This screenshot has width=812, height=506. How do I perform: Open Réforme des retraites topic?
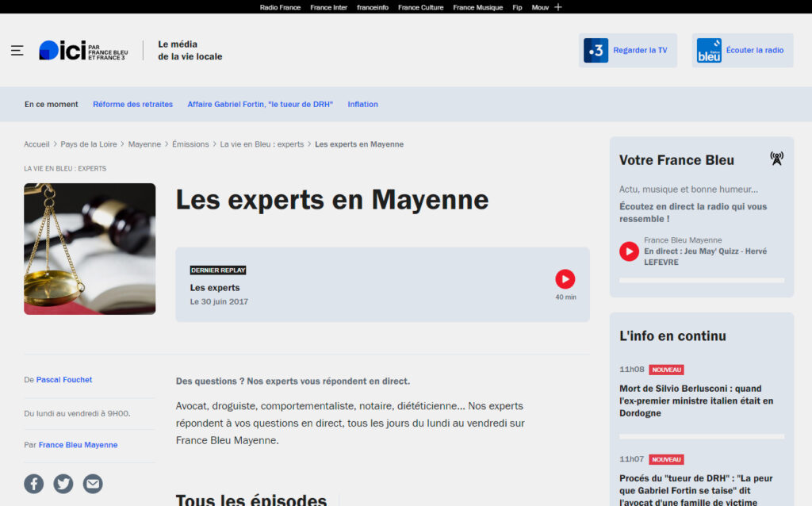[133, 104]
